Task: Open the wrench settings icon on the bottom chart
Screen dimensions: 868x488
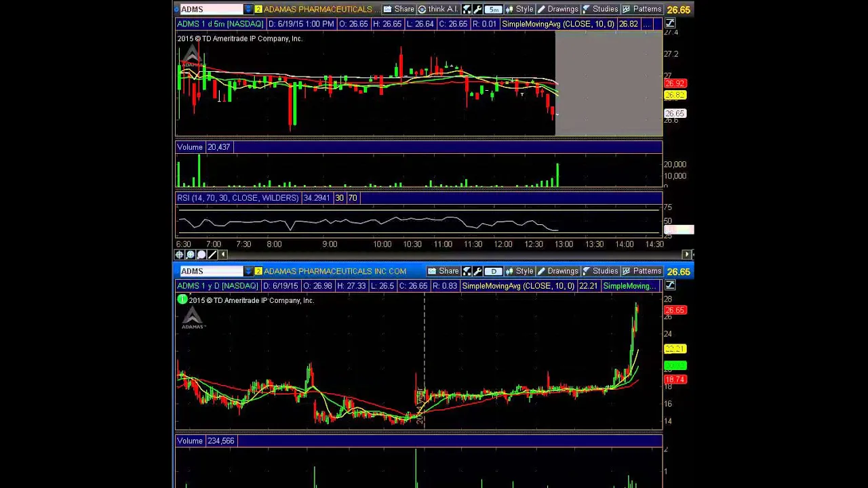Action: pos(477,271)
